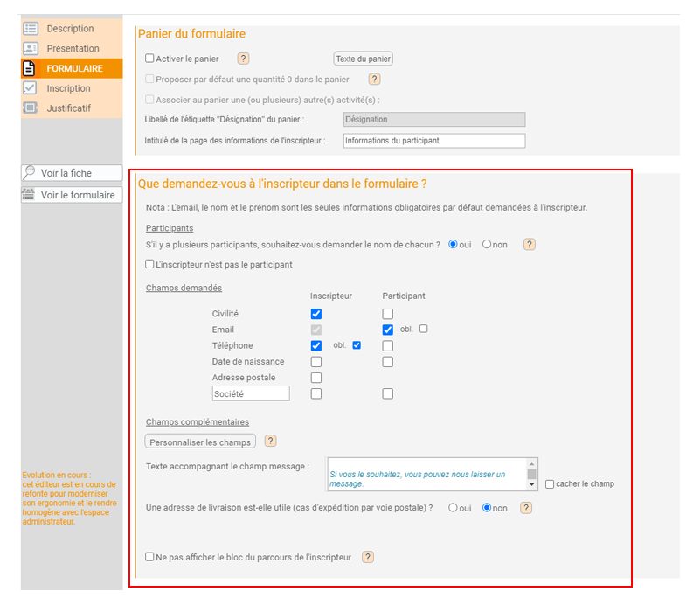The image size is (700, 598).
Task: Click Personnaliser les champs button
Action: 200,442
